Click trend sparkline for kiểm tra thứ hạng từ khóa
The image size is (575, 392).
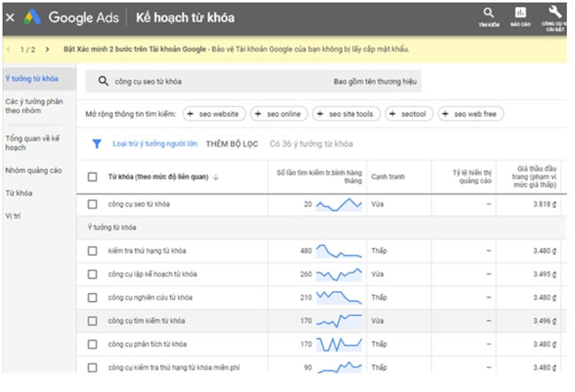click(339, 251)
